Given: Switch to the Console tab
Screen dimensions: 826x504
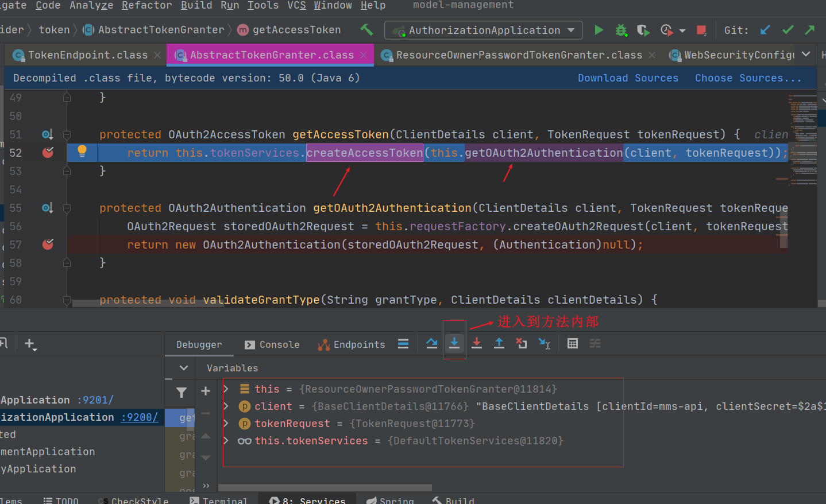Looking at the screenshot, I should (x=272, y=344).
